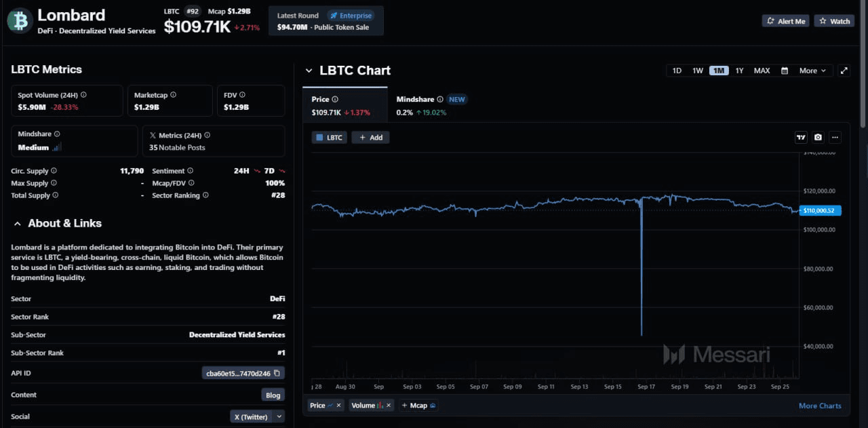Show info tooltip for Total Supply
This screenshot has width=868, height=428.
56,195
